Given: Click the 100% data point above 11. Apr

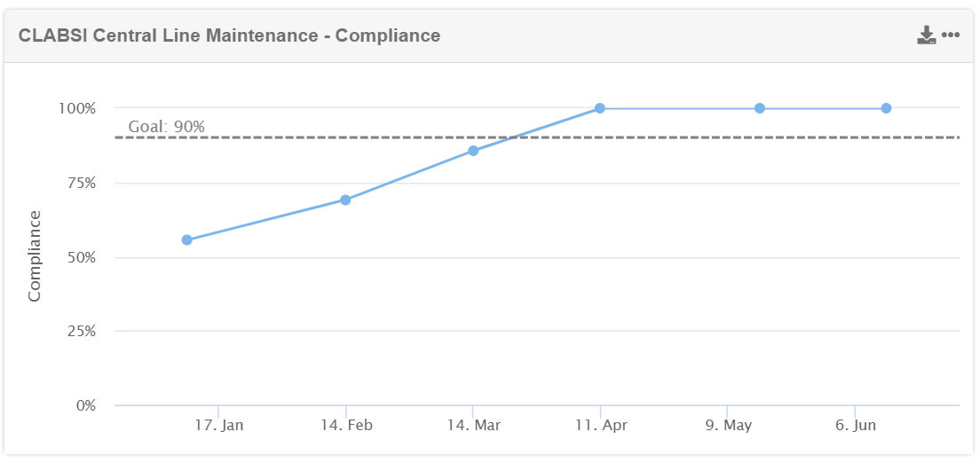Looking at the screenshot, I should (x=600, y=108).
